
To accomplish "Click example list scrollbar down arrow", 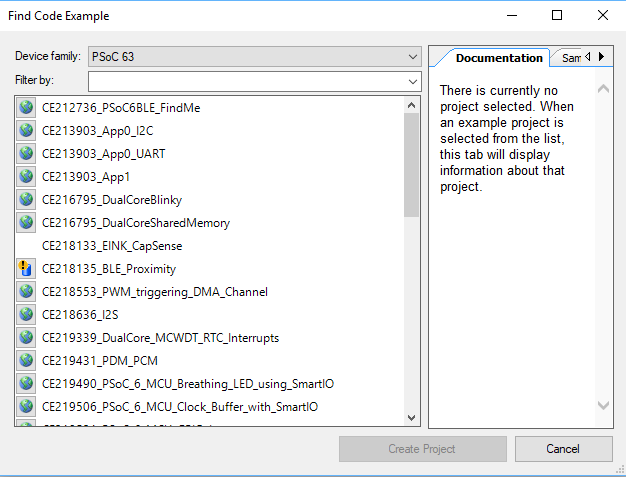I will 411,418.
